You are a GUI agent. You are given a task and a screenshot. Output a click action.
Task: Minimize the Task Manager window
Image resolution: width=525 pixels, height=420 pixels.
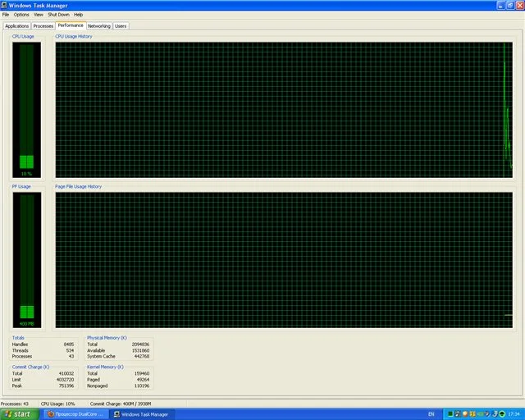pyautogui.click(x=500, y=6)
